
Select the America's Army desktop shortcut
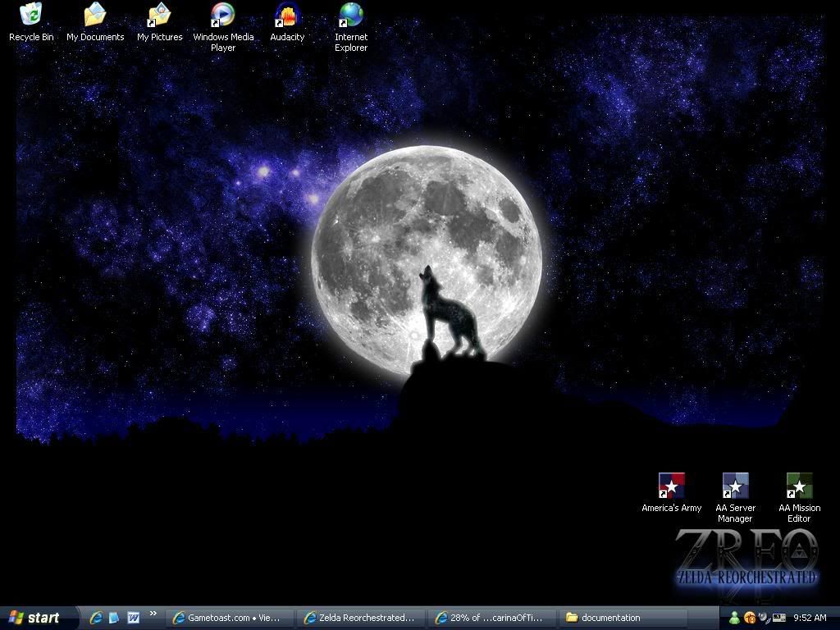[671, 493]
